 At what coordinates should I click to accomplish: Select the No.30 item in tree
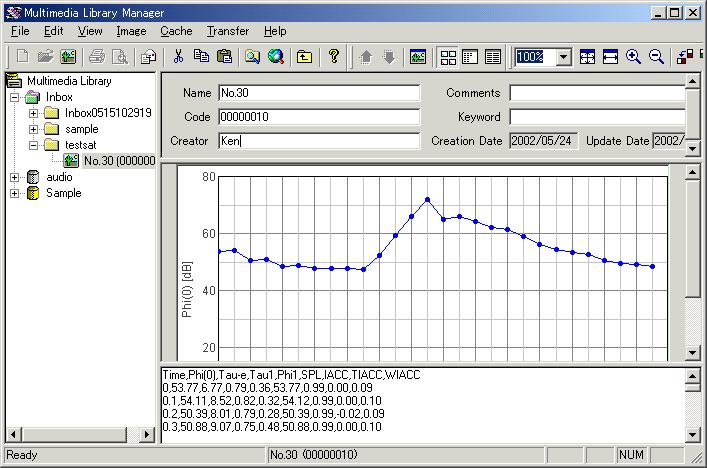pyautogui.click(x=119, y=161)
